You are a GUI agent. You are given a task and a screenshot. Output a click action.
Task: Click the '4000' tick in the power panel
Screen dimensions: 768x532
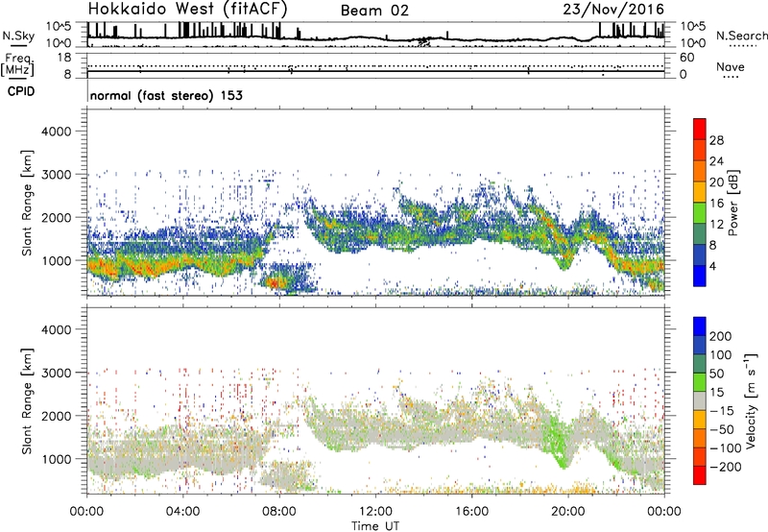pos(57,132)
